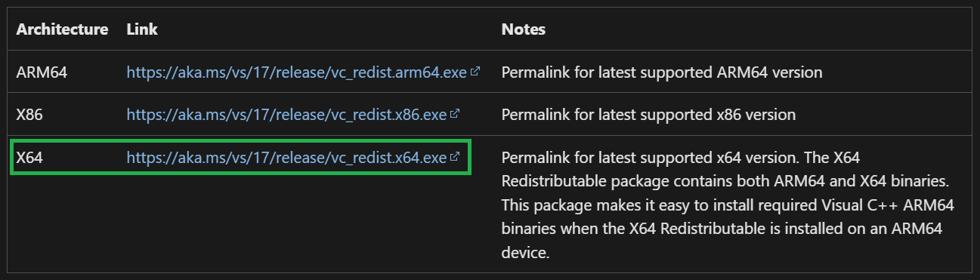
Task: Click the word "Permalink" in the X86 row
Action: coord(533,115)
